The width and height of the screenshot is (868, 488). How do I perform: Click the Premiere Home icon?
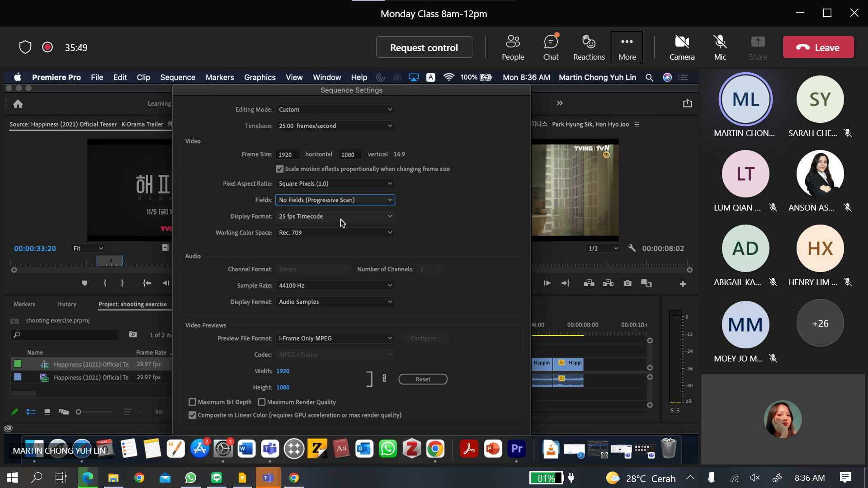(x=18, y=104)
